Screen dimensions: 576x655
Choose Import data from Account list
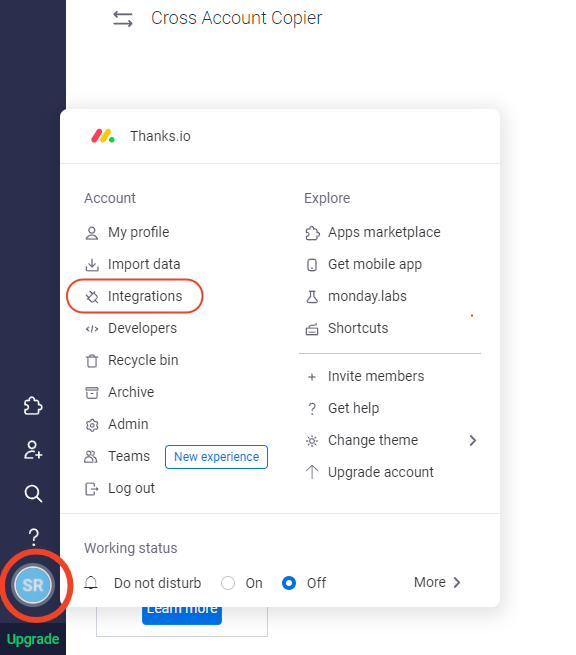pos(144,264)
